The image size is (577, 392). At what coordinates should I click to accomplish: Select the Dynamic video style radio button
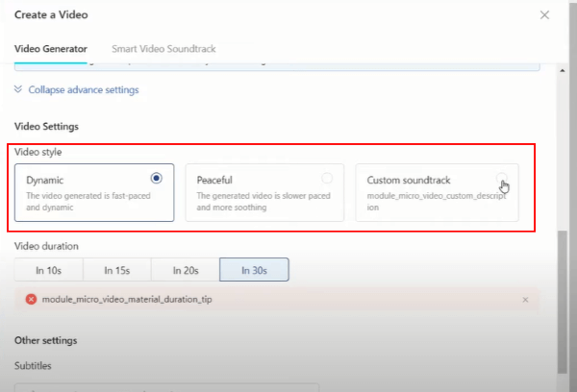(157, 178)
